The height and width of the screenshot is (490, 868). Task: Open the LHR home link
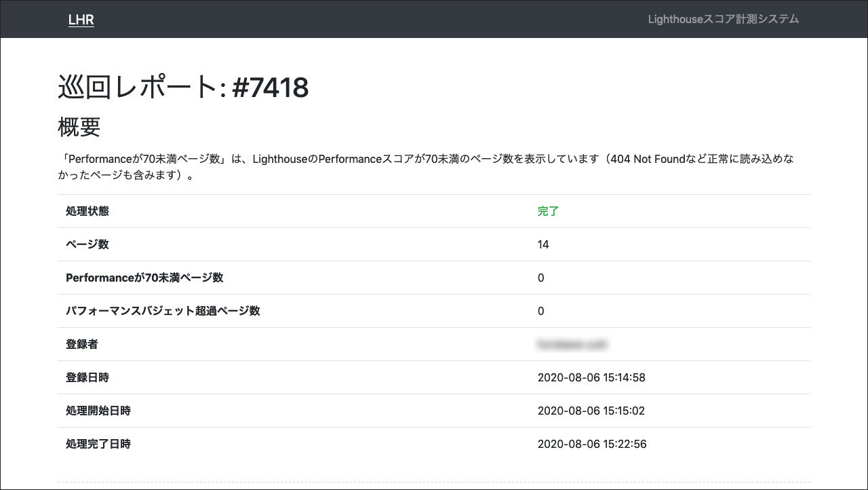(x=81, y=20)
